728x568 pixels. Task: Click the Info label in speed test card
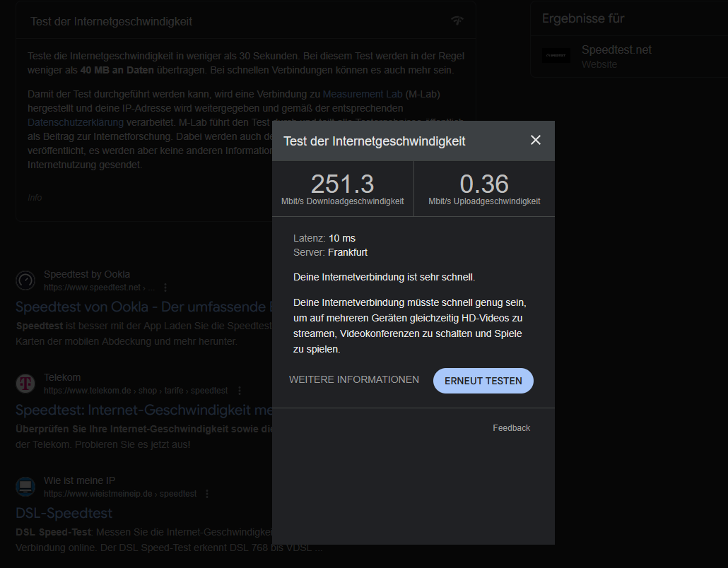(35, 198)
